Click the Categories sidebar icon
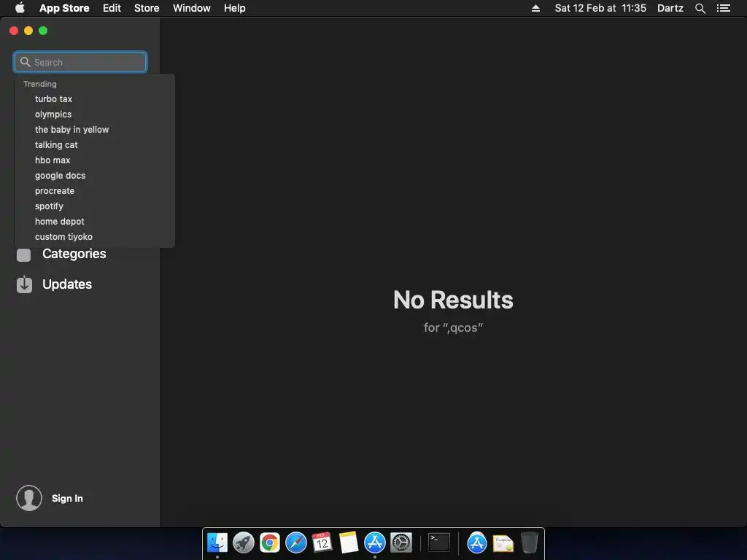The height and width of the screenshot is (560, 747). [x=24, y=255]
